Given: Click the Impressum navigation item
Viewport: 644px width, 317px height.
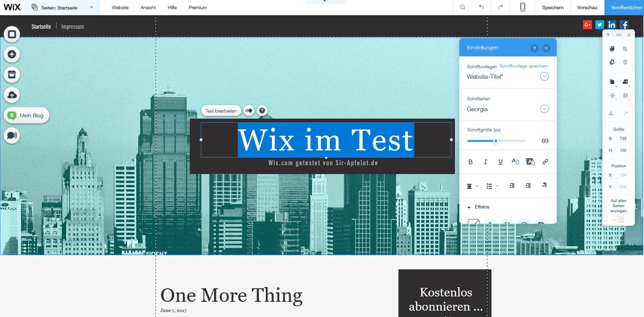Looking at the screenshot, I should click(x=72, y=26).
